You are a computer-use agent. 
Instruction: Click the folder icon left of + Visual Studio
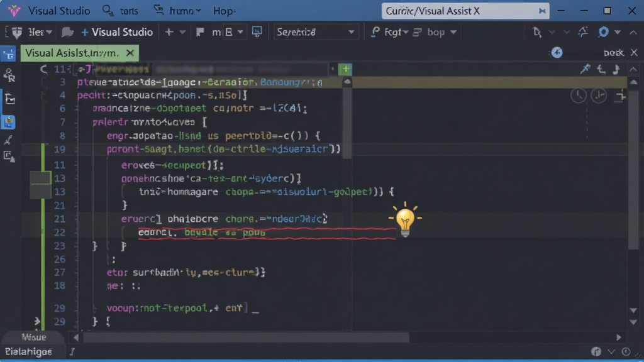point(67,32)
